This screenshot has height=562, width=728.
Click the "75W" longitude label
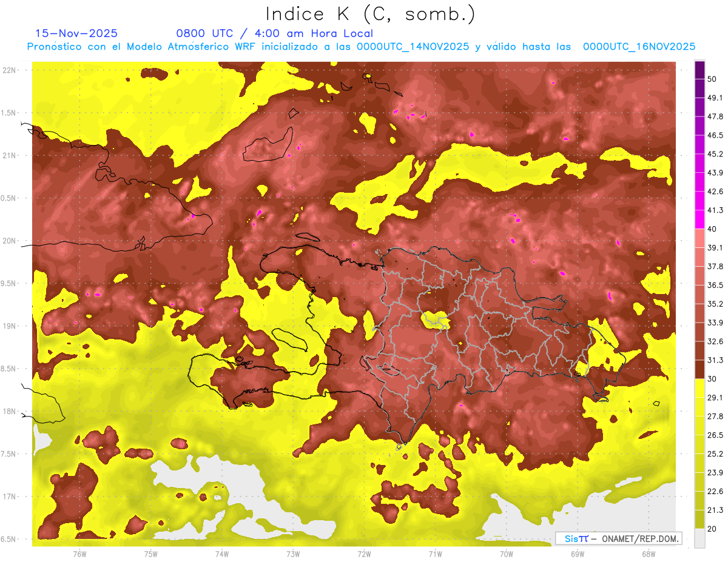pos(151,554)
